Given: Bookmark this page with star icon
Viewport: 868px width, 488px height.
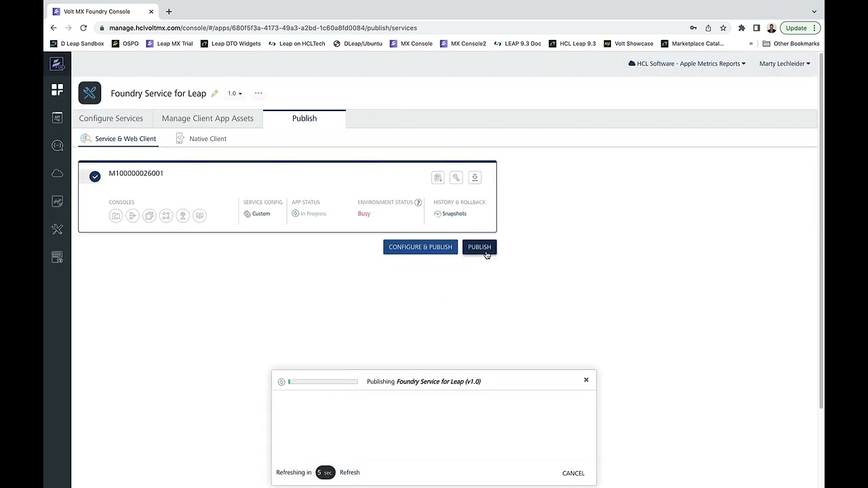Looking at the screenshot, I should (x=724, y=28).
